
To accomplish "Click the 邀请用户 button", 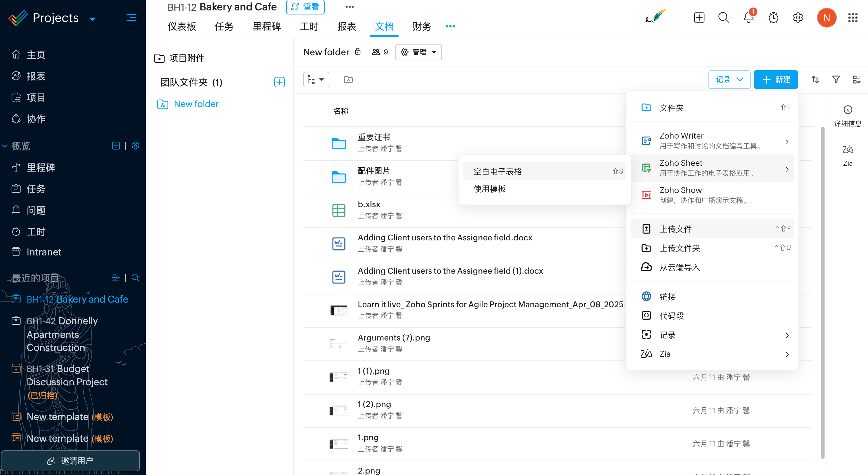I will click(70, 460).
